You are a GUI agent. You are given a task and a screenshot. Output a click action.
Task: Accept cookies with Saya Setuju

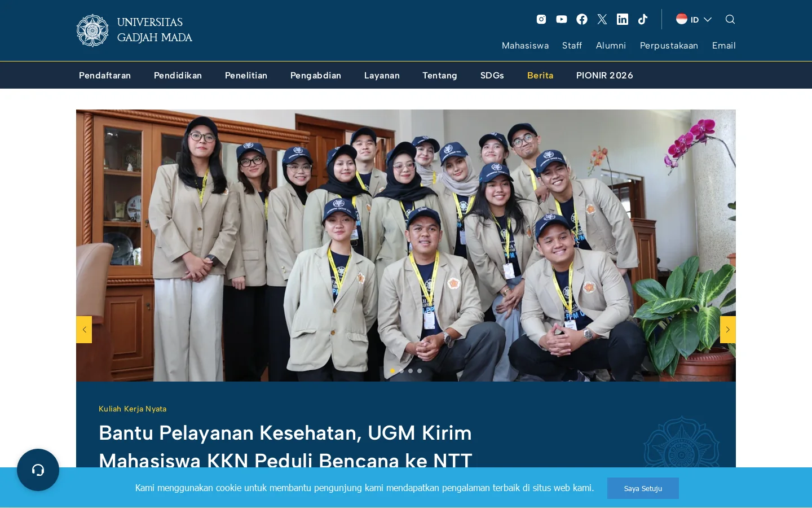pyautogui.click(x=643, y=488)
